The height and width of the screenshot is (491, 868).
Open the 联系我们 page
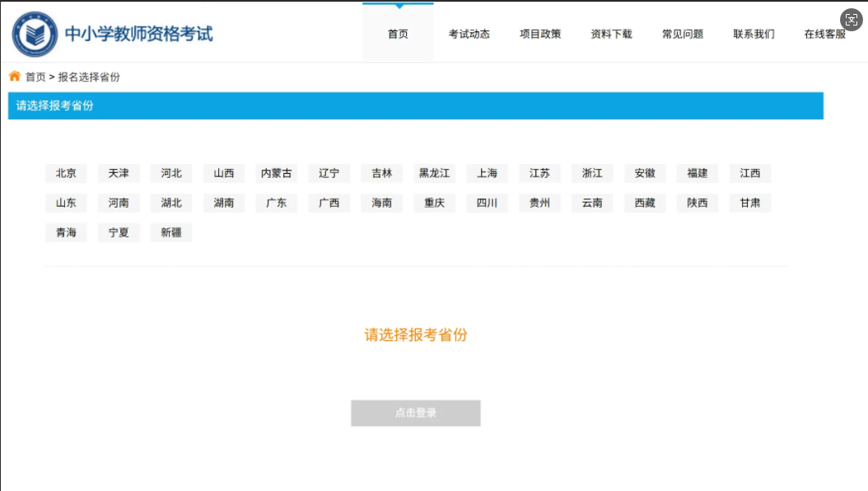pos(754,34)
